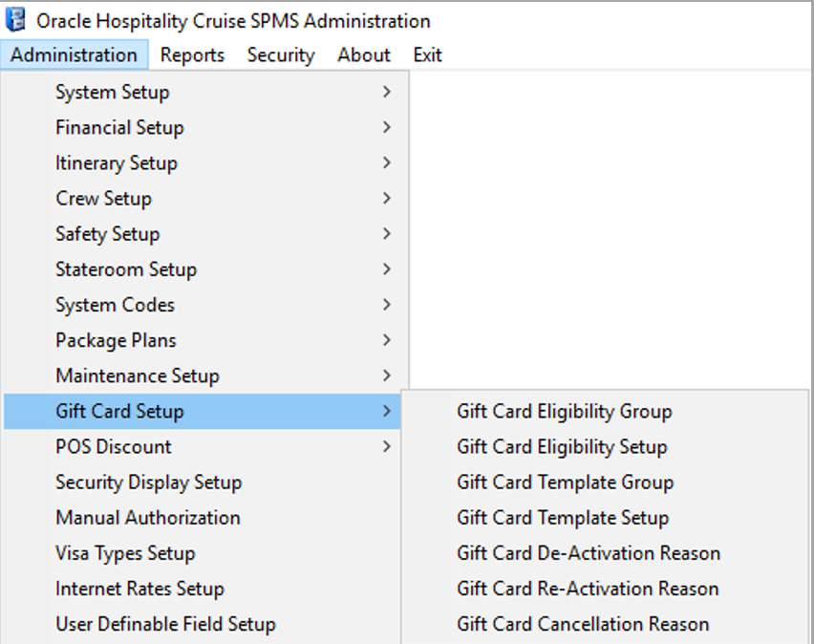Open Gift Card Re-Activation Reason
This screenshot has height=644, width=814.
[605, 589]
